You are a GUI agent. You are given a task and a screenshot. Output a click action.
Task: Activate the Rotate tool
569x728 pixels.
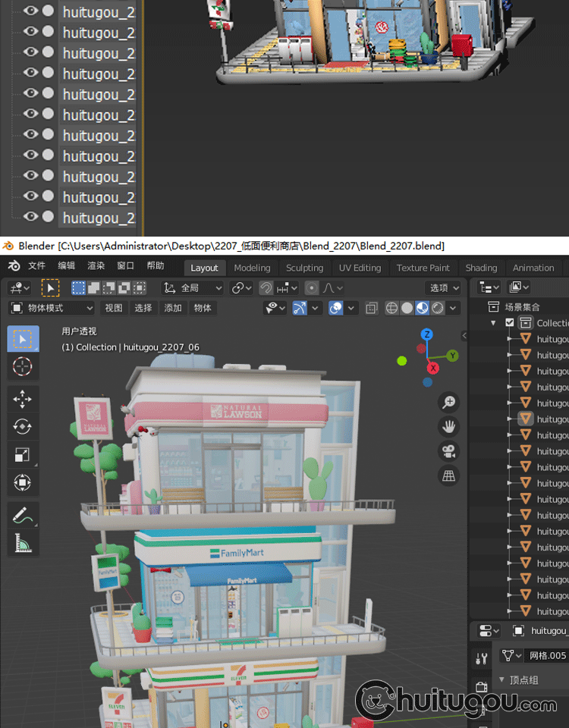(23, 427)
